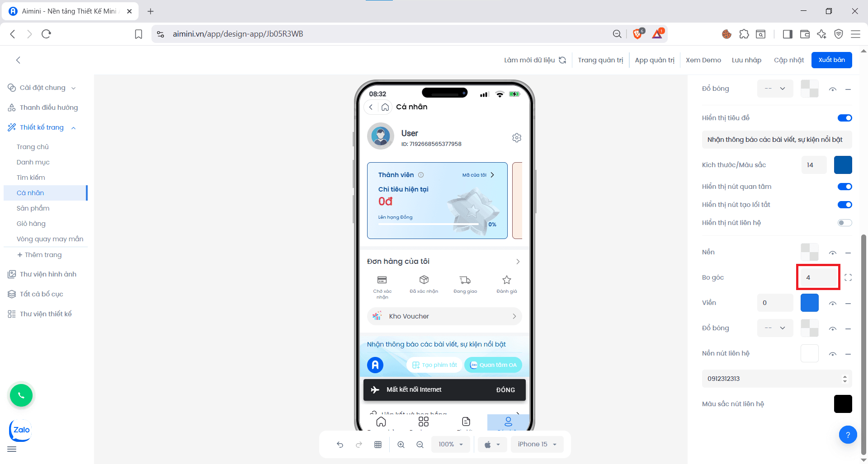Collapse the Thiết kế trang section chevron
Viewport: 868px width, 464px height.
click(74, 128)
